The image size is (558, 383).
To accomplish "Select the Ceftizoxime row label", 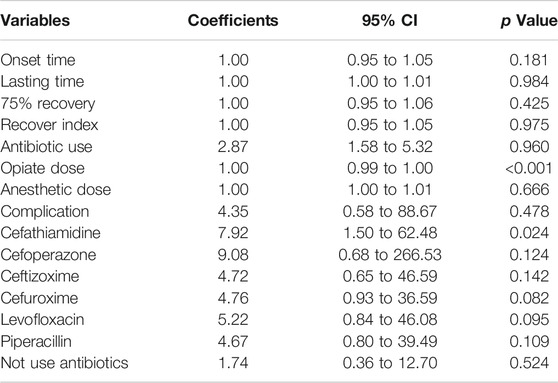I will 40,276.
